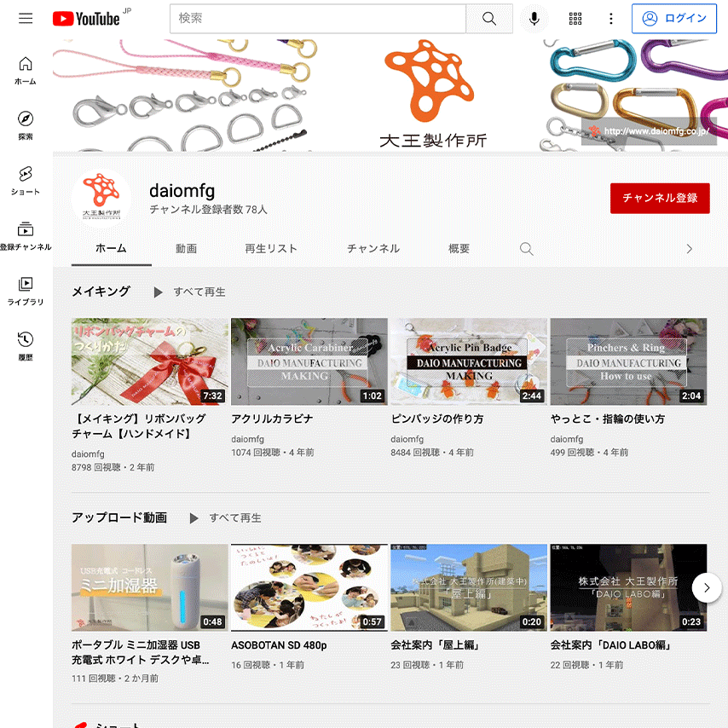Click the ログイン sign-in button
Image resolution: width=728 pixels, height=728 pixels.
(x=673, y=19)
